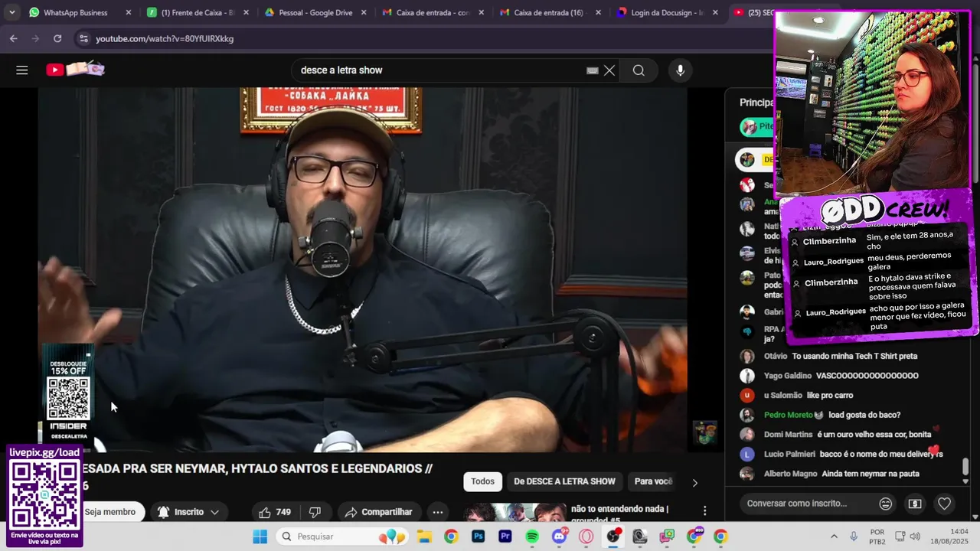Click POR PTB2 language indicator
The height and width of the screenshot is (551, 980).
point(877,536)
